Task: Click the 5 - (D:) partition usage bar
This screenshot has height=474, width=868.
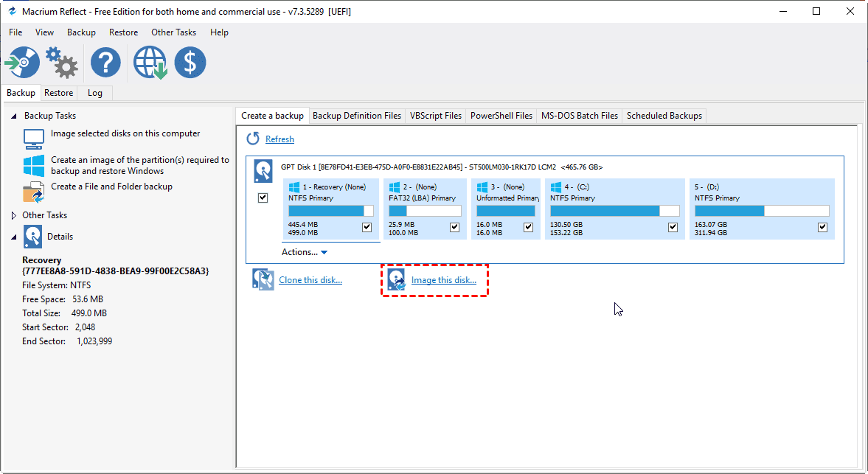Action: [x=762, y=211]
